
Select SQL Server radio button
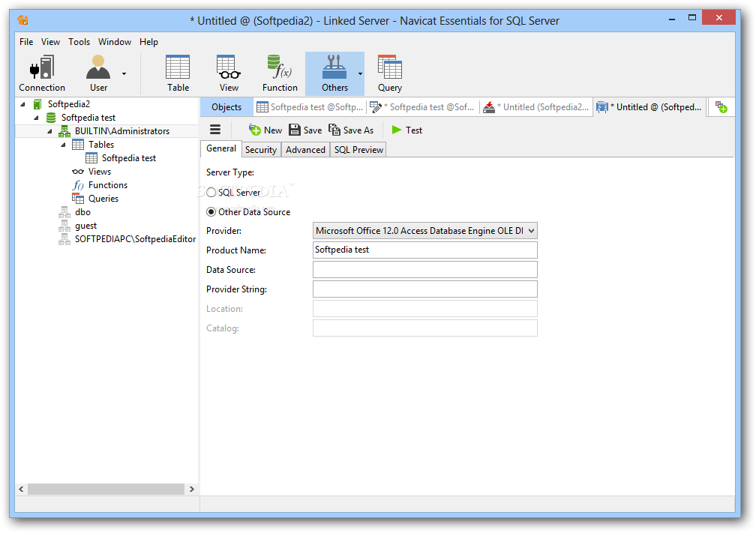(x=211, y=192)
